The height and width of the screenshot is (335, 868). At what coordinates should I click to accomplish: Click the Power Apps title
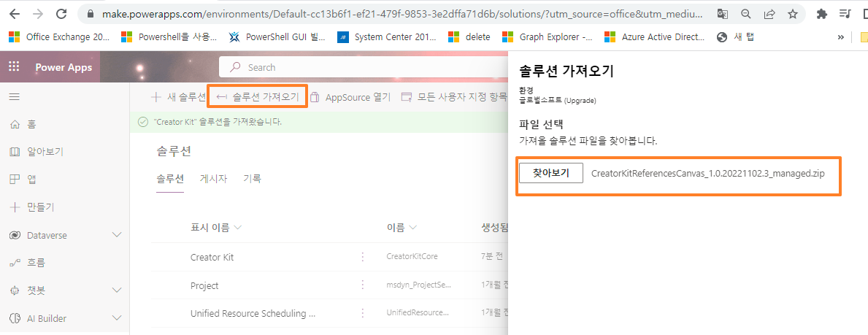64,68
